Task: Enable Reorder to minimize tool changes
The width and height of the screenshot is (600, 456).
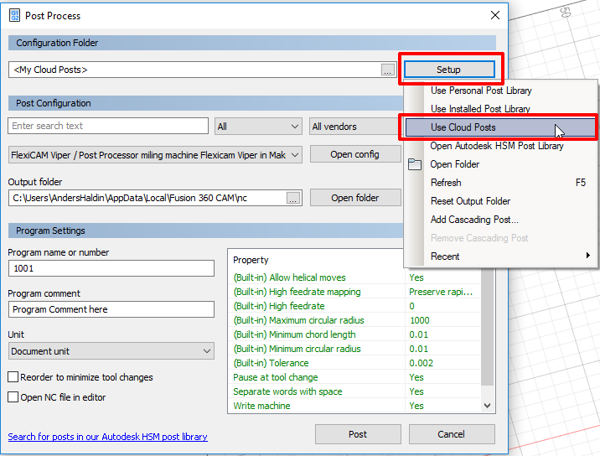Action: [14, 377]
